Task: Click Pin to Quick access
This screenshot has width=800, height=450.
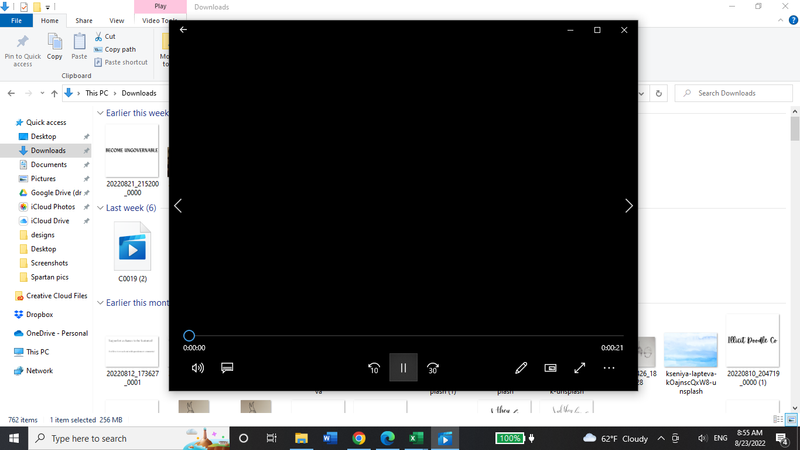Action: tap(22, 51)
